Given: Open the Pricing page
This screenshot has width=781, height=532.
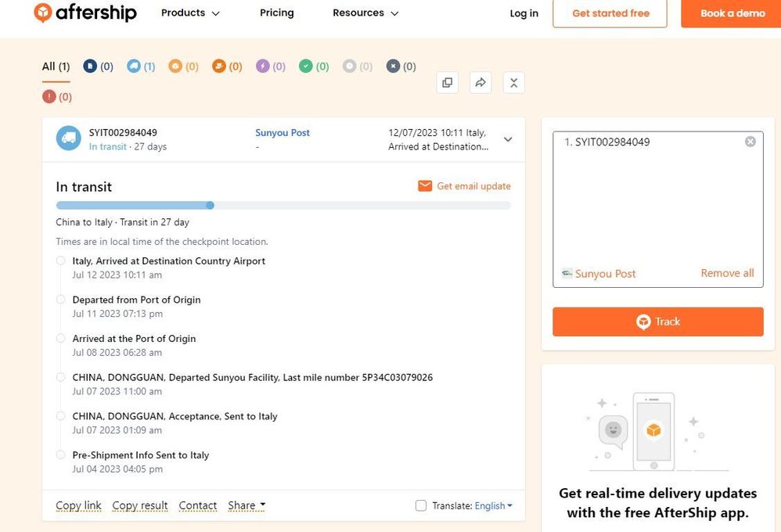Looking at the screenshot, I should pos(277,13).
